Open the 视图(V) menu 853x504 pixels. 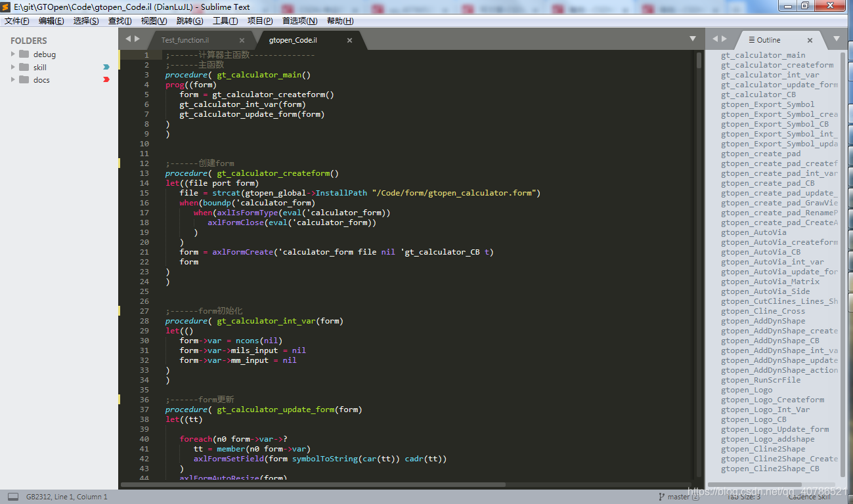[154, 21]
